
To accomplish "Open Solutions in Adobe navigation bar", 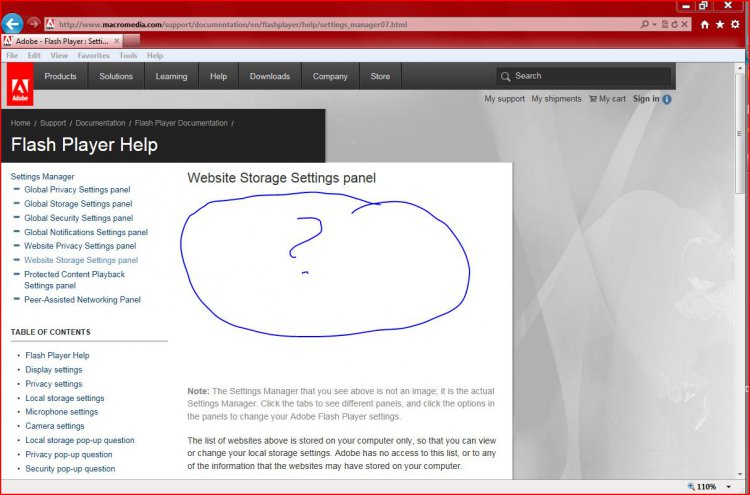I will pyautogui.click(x=116, y=76).
